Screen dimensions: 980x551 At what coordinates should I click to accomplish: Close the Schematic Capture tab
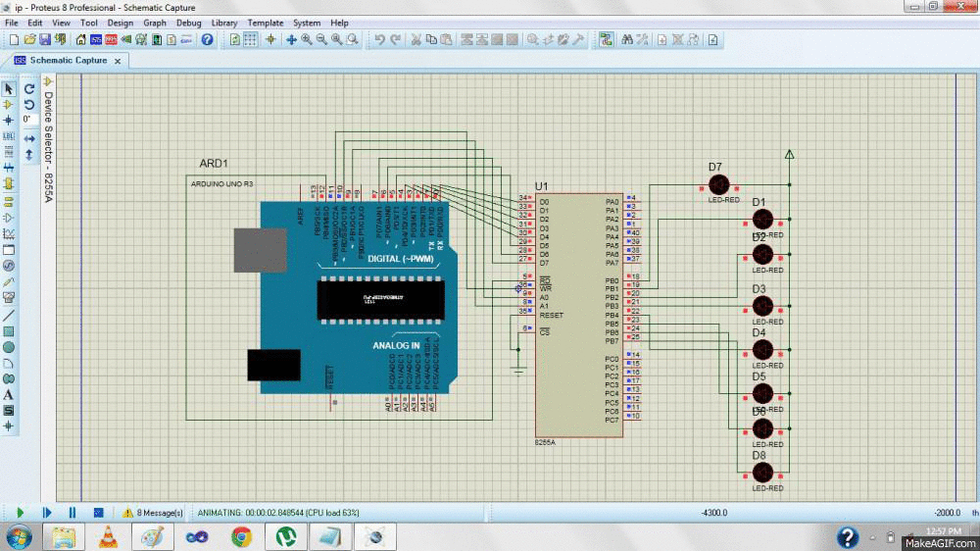pyautogui.click(x=118, y=62)
